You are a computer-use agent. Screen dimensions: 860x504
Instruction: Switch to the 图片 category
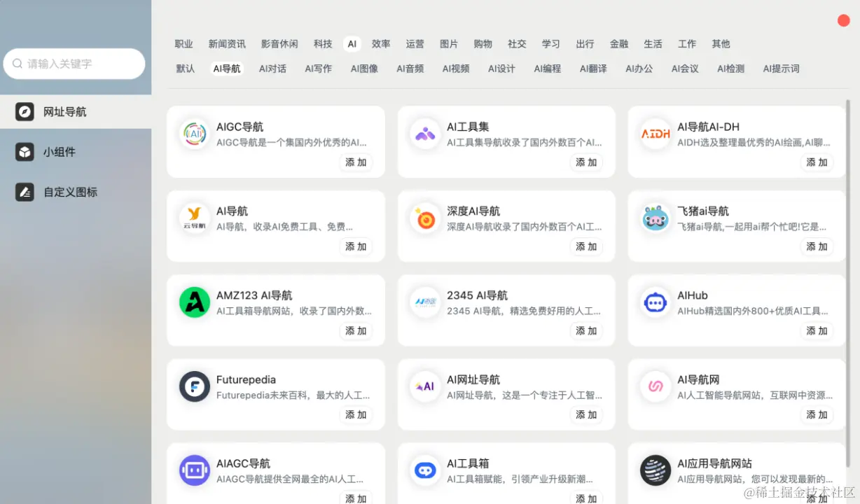point(449,44)
